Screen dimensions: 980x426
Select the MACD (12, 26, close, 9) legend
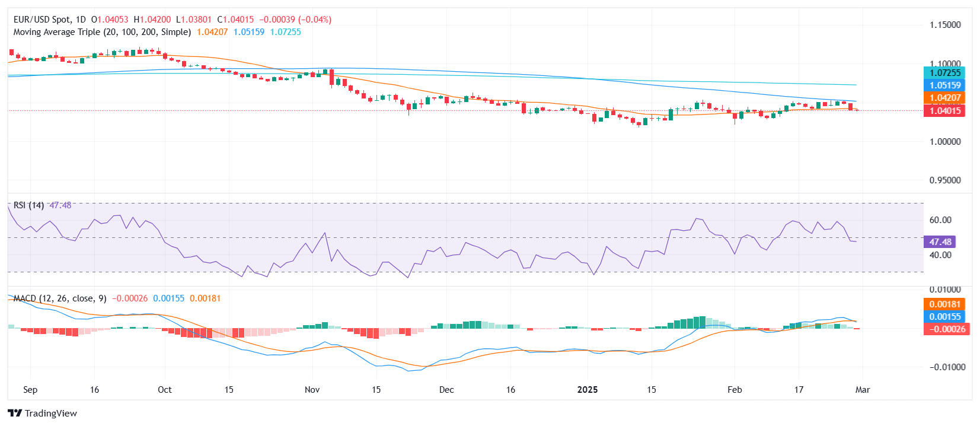click(60, 298)
